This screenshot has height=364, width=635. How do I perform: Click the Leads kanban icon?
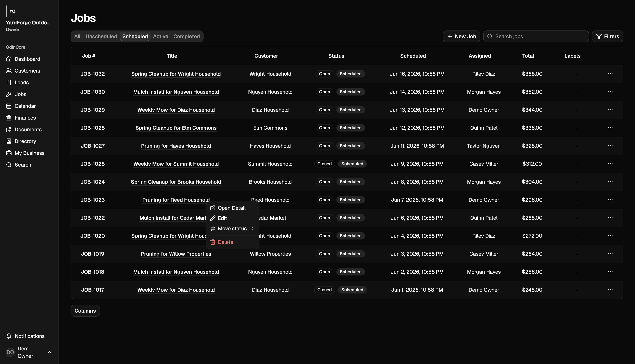coord(9,82)
